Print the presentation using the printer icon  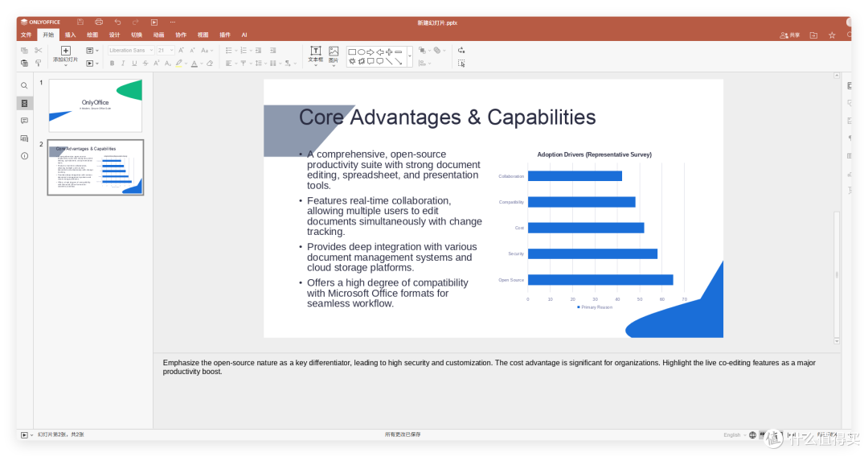pos(99,23)
